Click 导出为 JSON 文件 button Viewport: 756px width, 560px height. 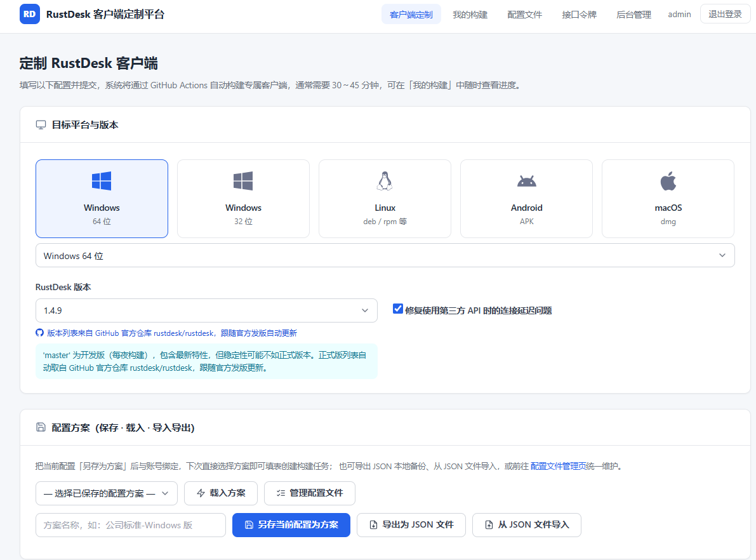pos(411,525)
